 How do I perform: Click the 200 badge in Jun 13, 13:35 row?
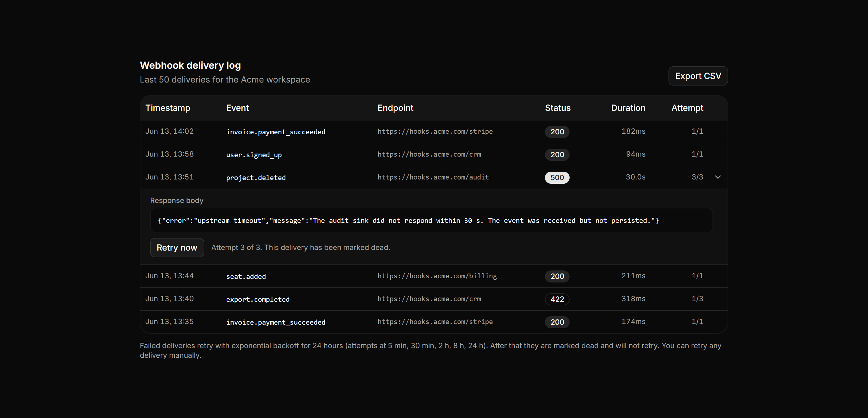click(x=557, y=322)
